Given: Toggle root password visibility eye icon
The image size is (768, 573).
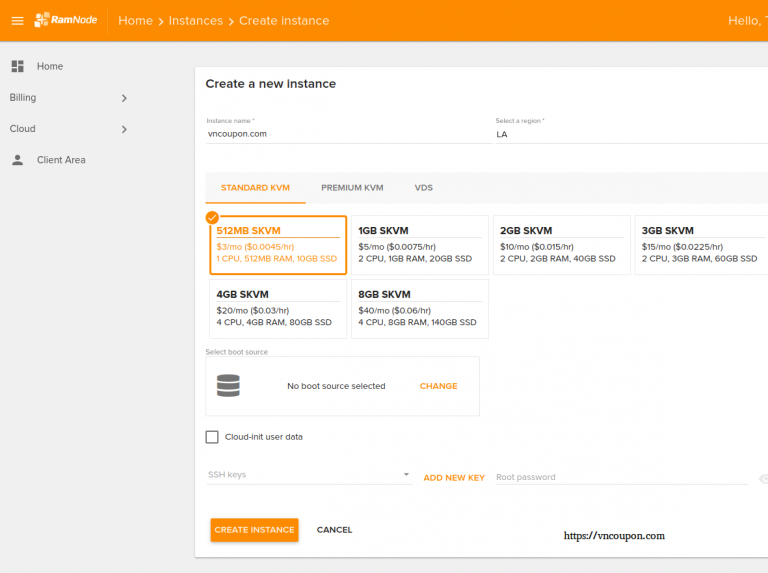Looking at the screenshot, I should [x=762, y=478].
